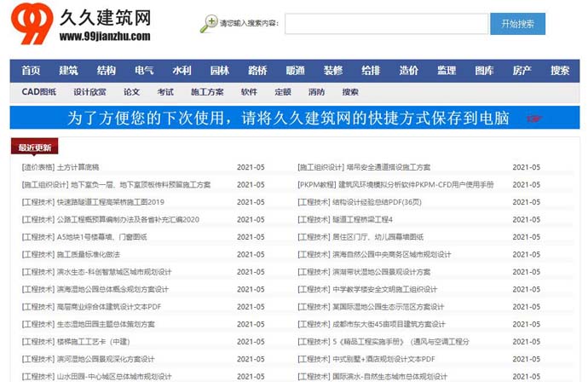
Task: Open the 水利 menu item
Action: 182,71
